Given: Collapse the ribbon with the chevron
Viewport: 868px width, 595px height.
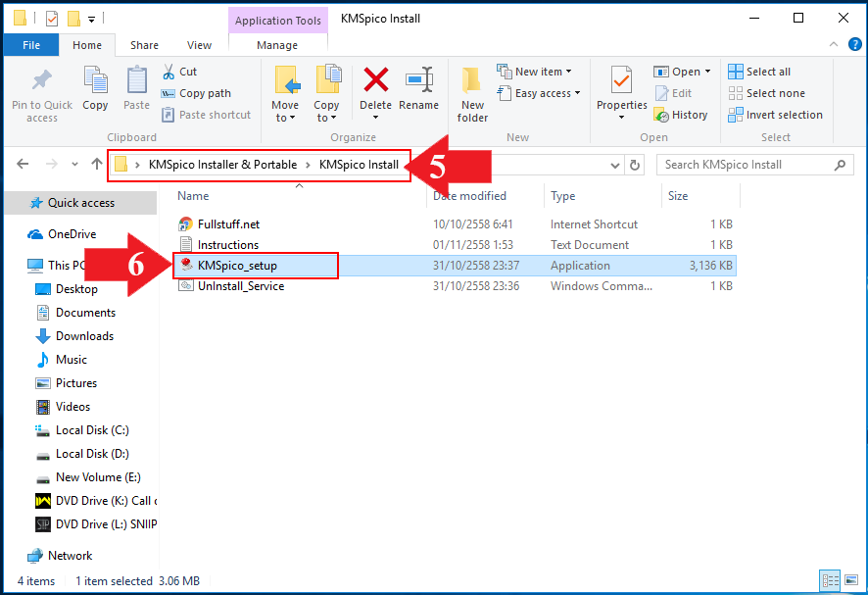Looking at the screenshot, I should point(834,44).
